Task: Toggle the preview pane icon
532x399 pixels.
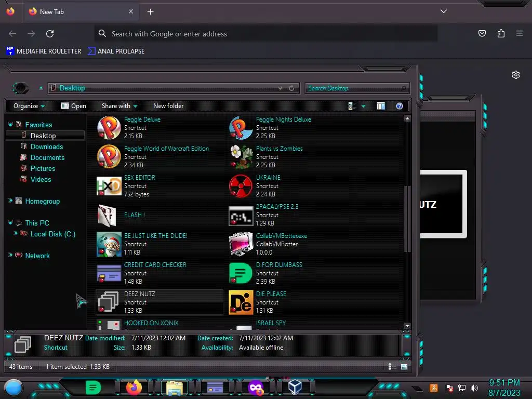Action: (x=381, y=106)
